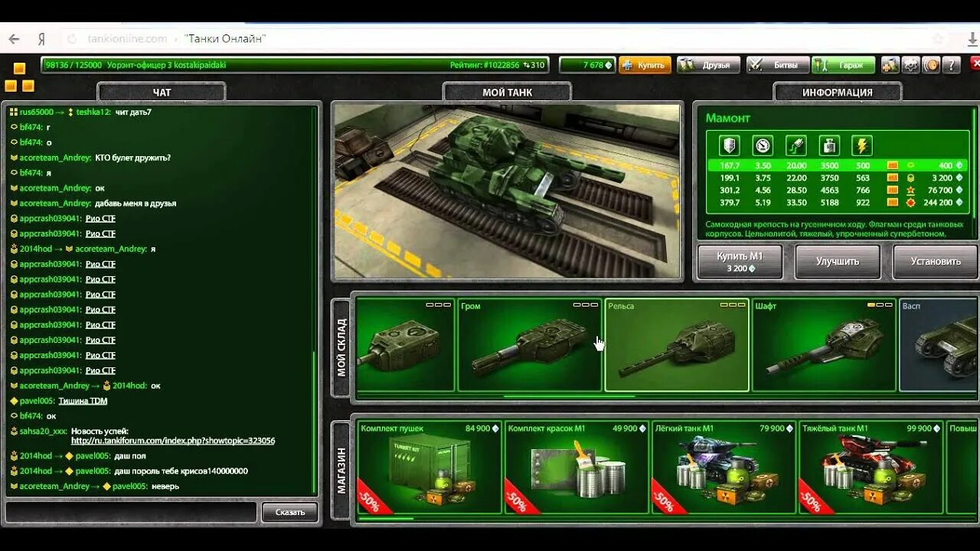Select the M2 stats row priced 76 700

click(x=838, y=190)
